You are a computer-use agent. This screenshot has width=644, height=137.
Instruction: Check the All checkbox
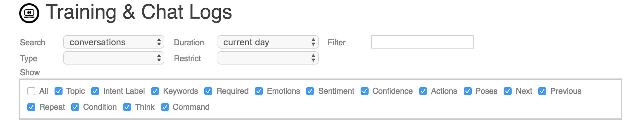point(31,91)
